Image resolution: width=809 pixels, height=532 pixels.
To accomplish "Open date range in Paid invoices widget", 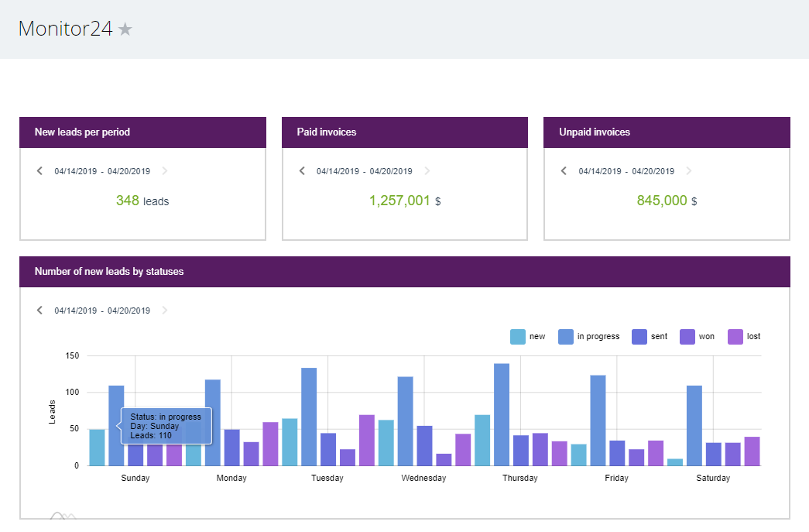I will pos(364,171).
